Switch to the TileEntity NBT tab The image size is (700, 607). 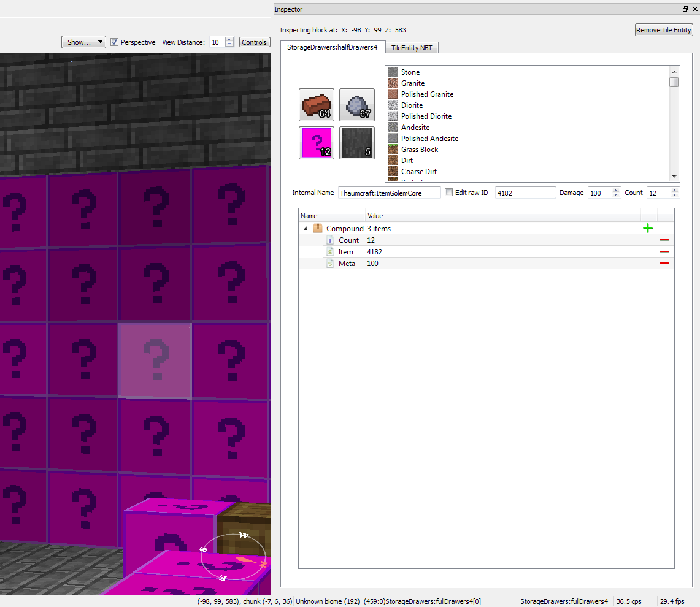(x=412, y=48)
